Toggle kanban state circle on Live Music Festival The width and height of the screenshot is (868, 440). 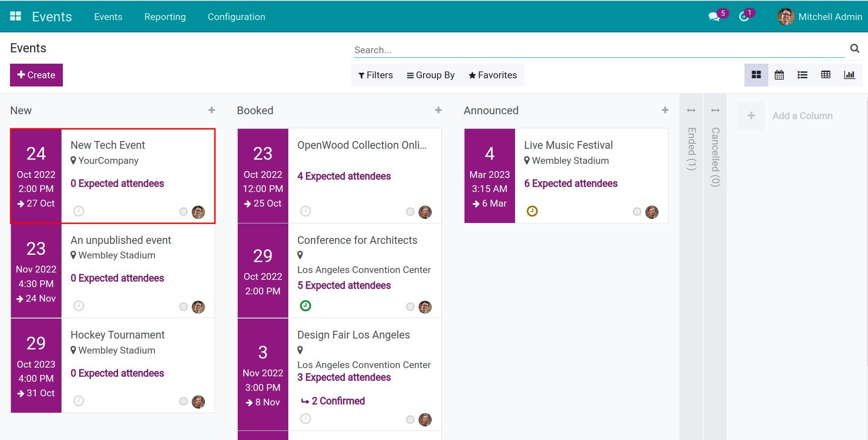coord(637,212)
